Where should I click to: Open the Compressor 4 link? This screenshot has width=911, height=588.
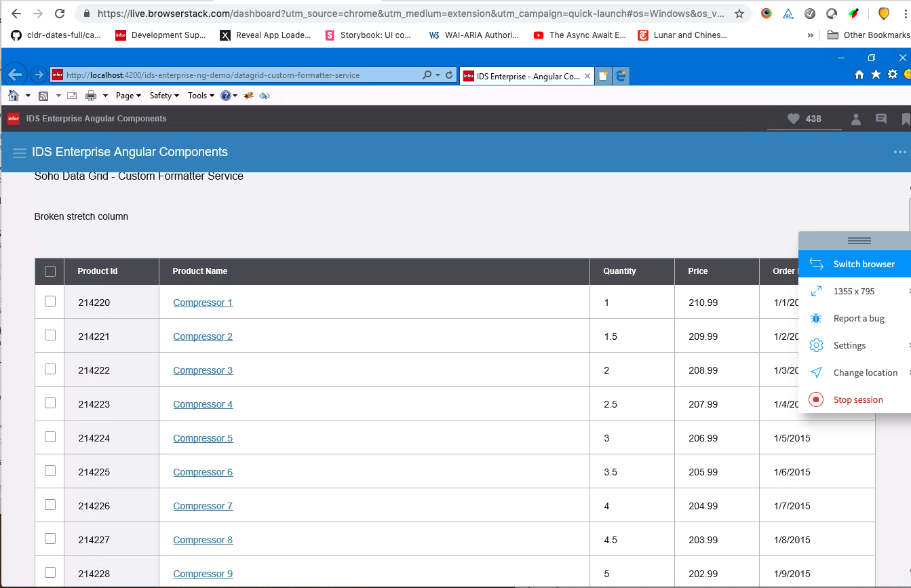coord(203,404)
